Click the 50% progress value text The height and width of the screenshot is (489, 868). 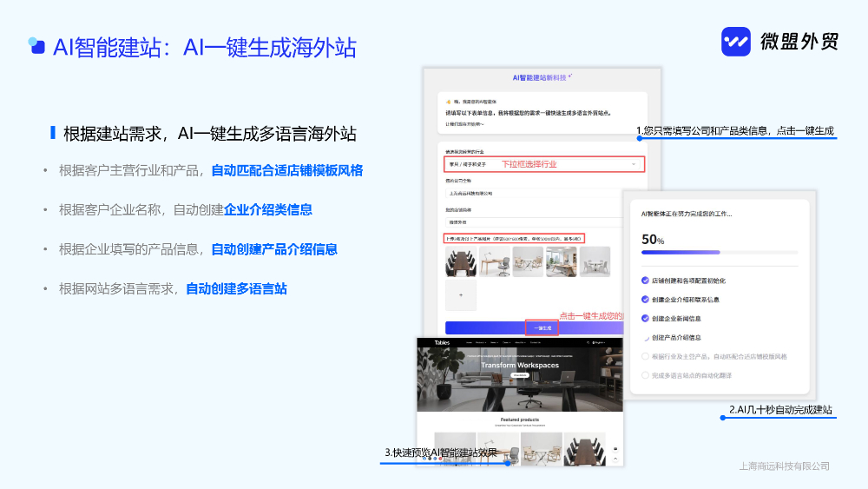[653, 240]
